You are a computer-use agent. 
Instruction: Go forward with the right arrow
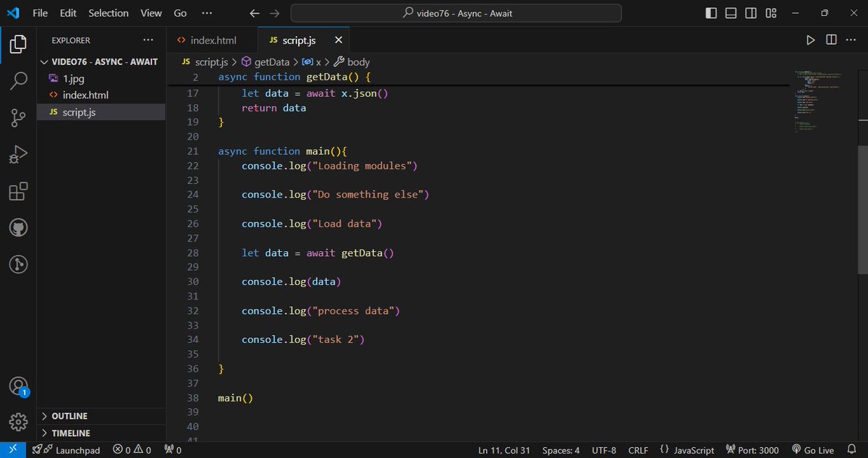click(x=274, y=13)
